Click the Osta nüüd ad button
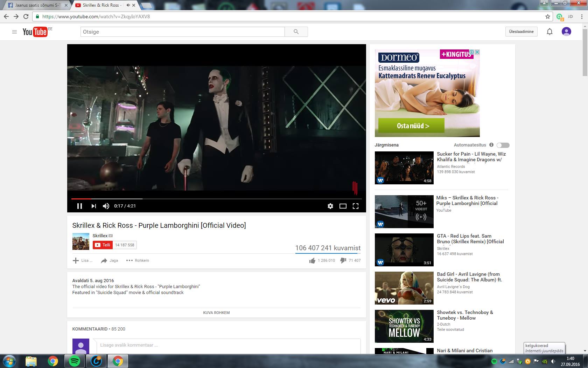 411,126
